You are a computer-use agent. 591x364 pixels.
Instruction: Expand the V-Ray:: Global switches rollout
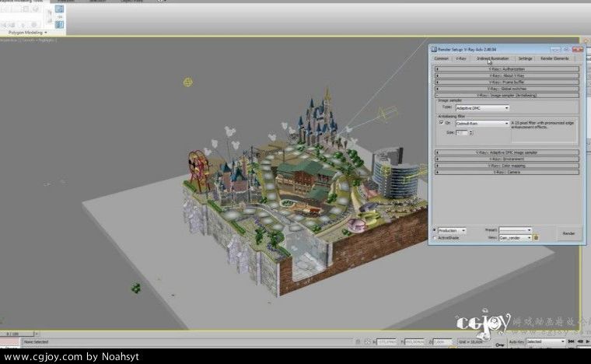tap(507, 89)
